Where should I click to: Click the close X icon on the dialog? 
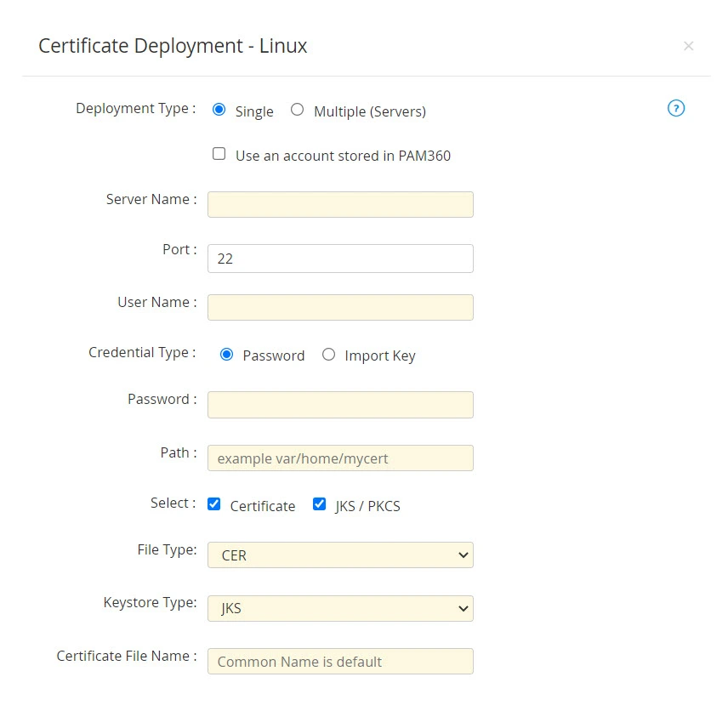(x=689, y=46)
